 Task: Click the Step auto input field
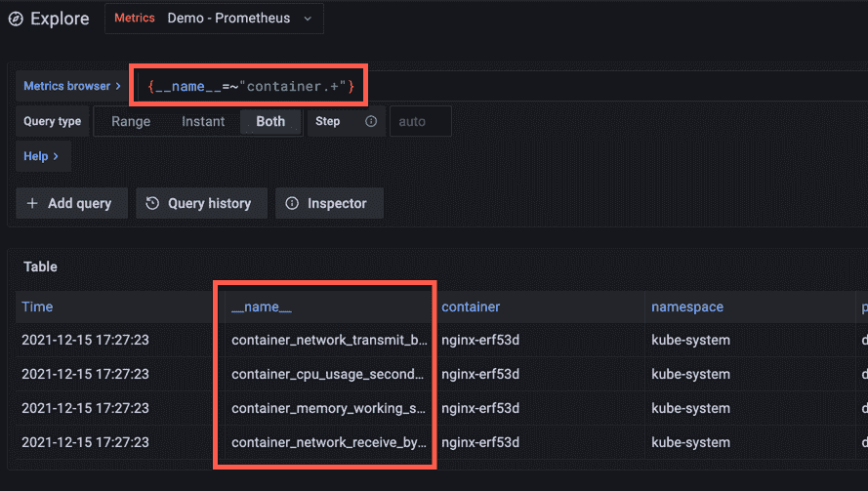pyautogui.click(x=421, y=121)
